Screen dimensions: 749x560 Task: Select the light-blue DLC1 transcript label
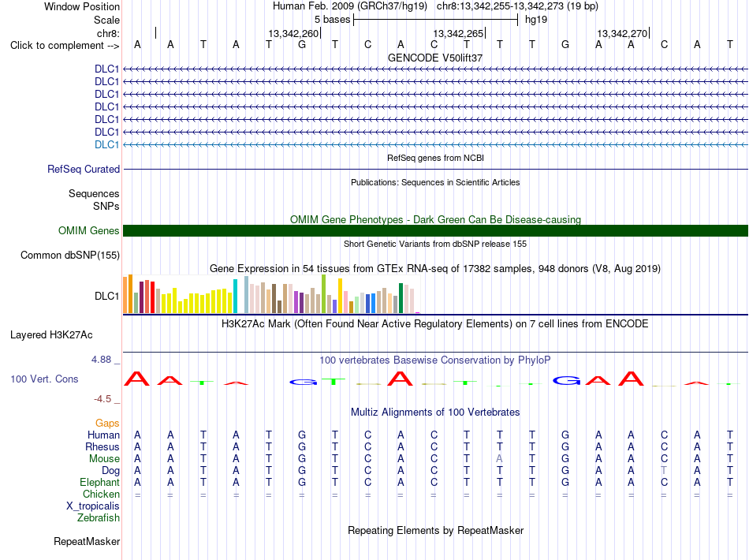point(106,145)
